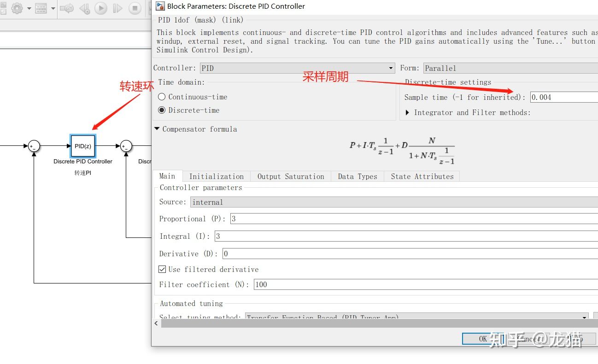Select Discrete-time radio button

coord(162,110)
